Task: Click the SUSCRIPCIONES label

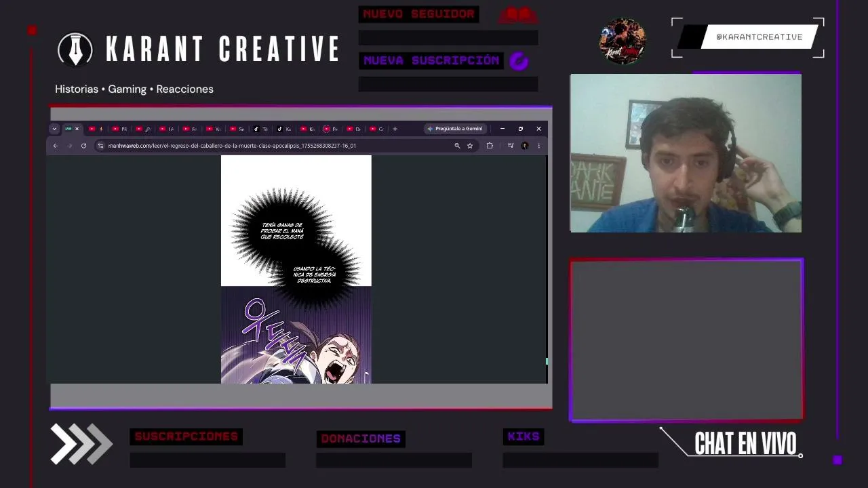Action: coord(186,436)
